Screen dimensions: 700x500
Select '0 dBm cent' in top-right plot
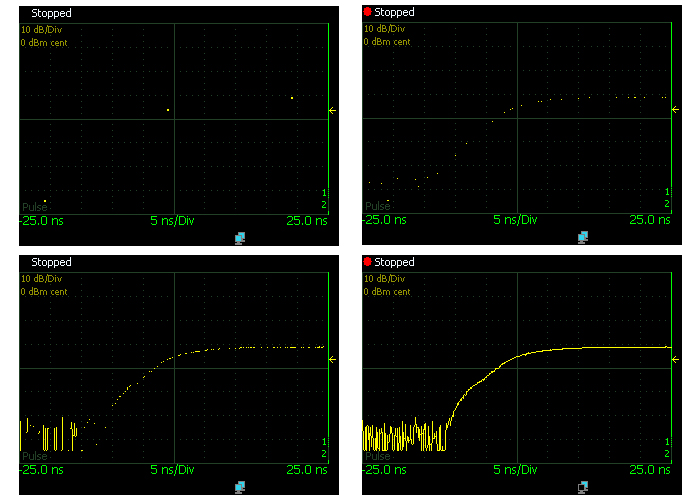(386, 42)
